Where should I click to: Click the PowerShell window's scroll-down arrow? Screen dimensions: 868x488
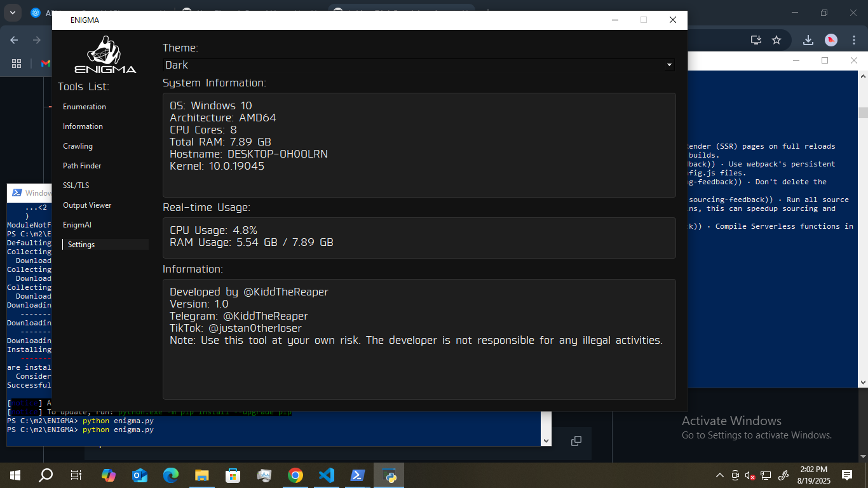pyautogui.click(x=546, y=440)
